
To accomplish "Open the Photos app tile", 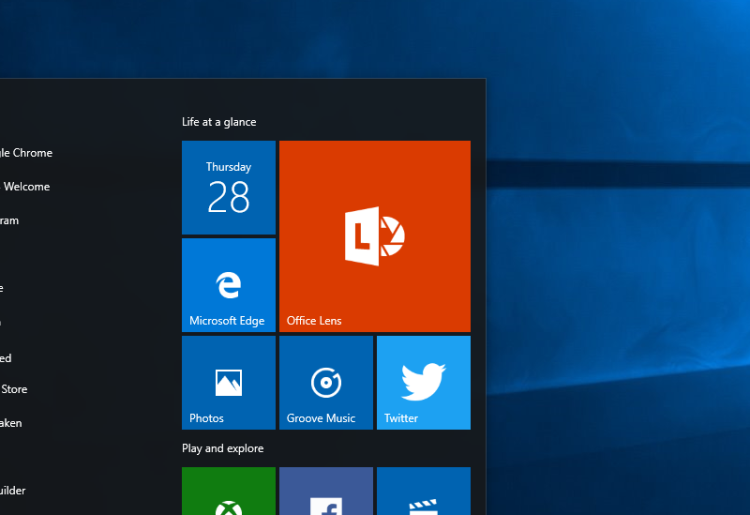I will click(x=229, y=383).
